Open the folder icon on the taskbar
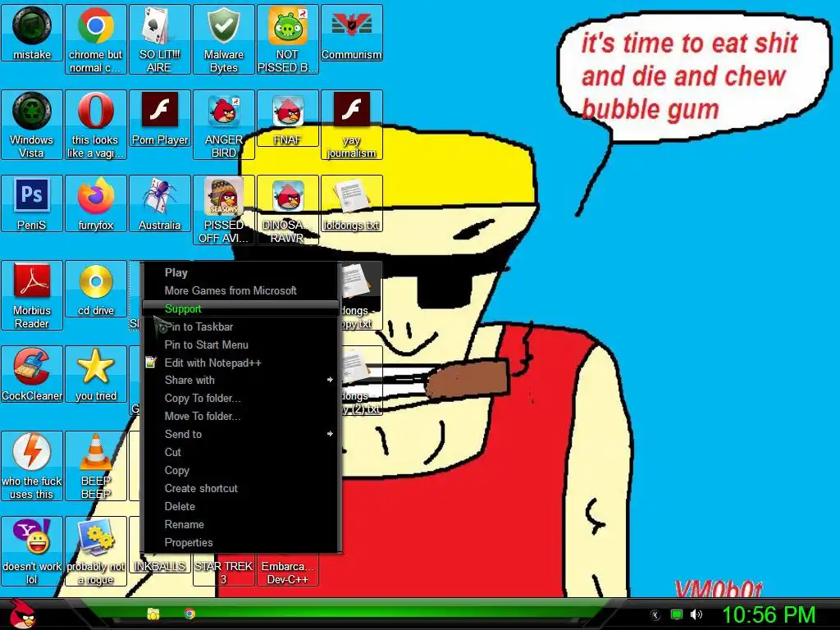840x630 pixels. [x=153, y=614]
